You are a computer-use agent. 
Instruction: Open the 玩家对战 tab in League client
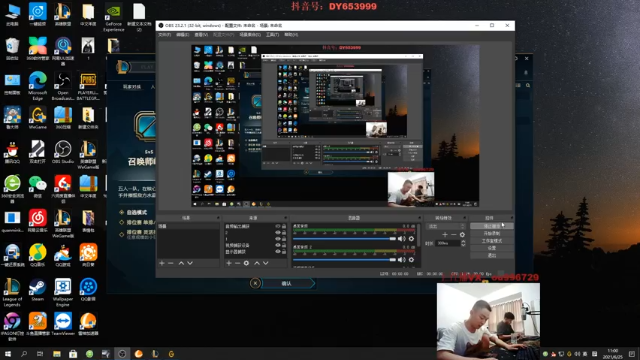pyautogui.click(x=132, y=87)
